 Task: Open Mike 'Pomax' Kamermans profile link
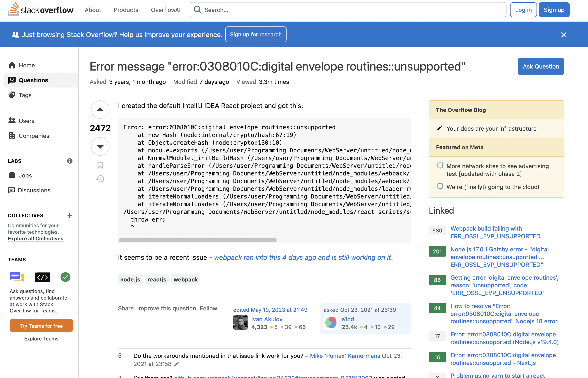345,356
